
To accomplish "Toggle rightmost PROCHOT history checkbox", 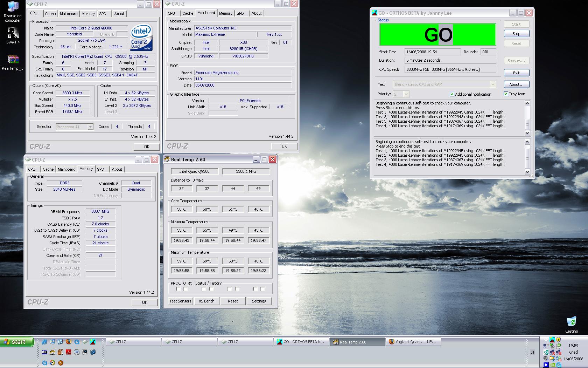I will 262,289.
